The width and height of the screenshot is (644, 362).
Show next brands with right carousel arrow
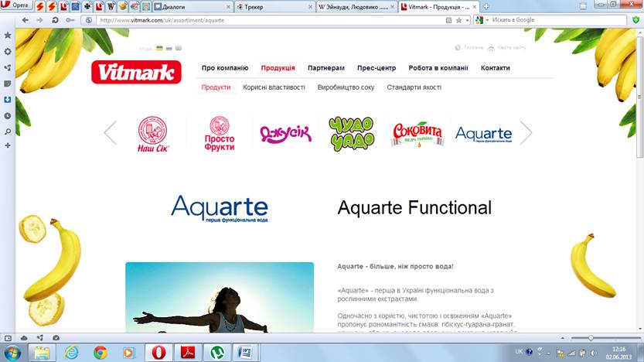pyautogui.click(x=526, y=133)
